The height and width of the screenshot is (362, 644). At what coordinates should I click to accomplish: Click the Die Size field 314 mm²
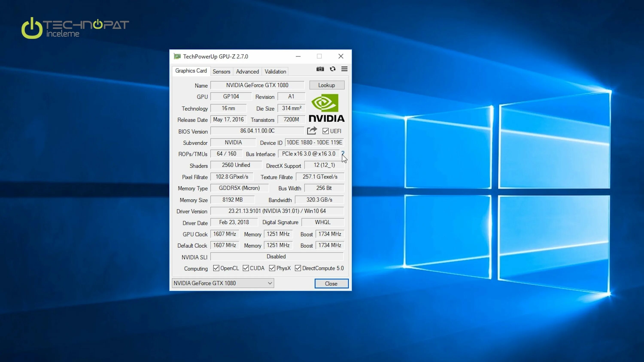coord(291,108)
